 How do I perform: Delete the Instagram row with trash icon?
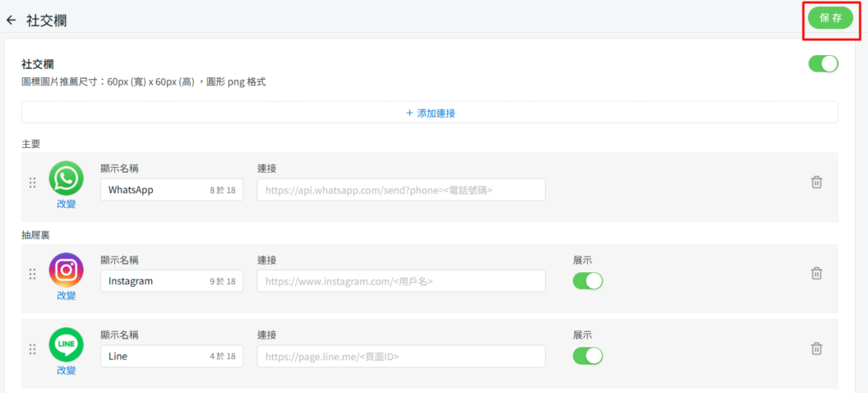pos(816,273)
